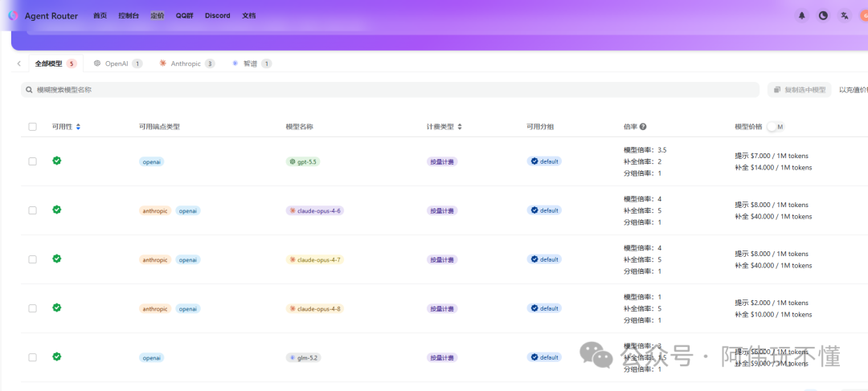Click the gpt-5.5 model name tag
The width and height of the screenshot is (868, 391).
[x=303, y=161]
